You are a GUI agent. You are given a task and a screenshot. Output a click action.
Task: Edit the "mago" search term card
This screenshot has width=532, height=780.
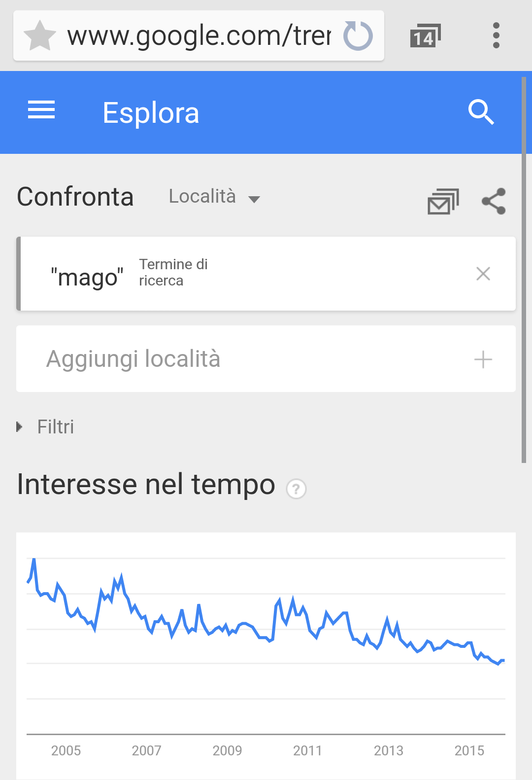(266, 274)
